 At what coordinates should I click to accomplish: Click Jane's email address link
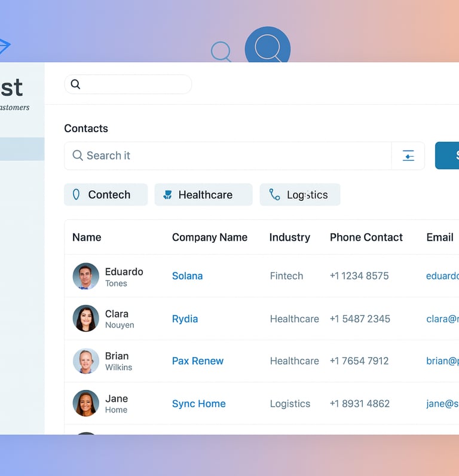click(442, 404)
